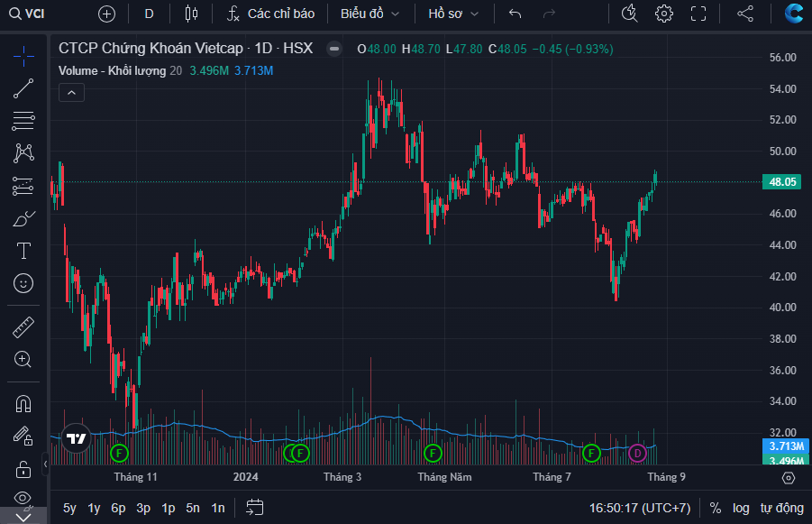This screenshot has height=524, width=812.
Task: Collapse the indicator legend chevron
Action: click(x=71, y=92)
